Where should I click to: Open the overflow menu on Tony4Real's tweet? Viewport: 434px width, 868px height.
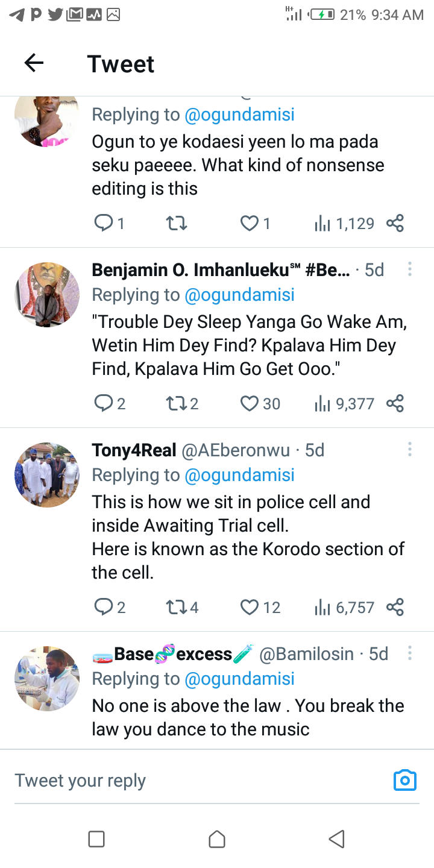click(x=410, y=448)
